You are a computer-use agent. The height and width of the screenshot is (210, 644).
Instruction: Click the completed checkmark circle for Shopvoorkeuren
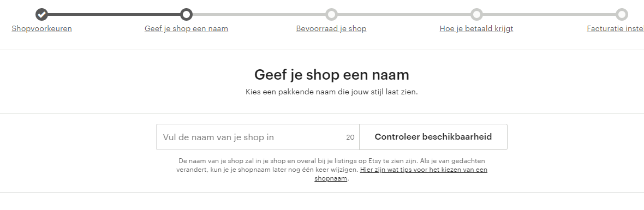pos(41,14)
